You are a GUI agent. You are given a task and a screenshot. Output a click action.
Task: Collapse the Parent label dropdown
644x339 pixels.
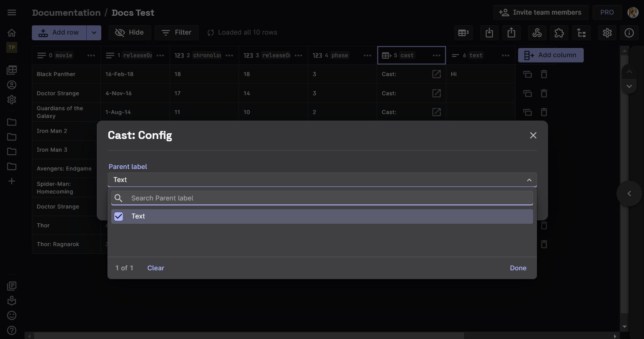pos(529,180)
